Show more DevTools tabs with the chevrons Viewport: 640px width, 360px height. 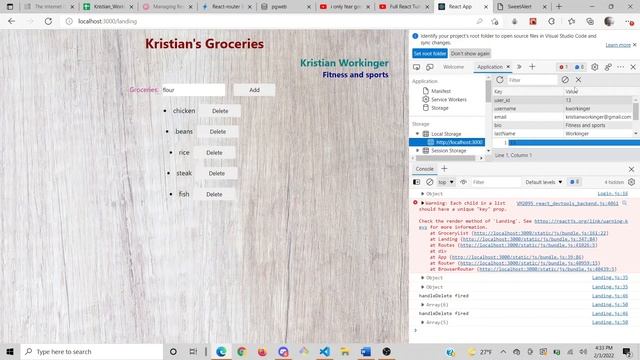(519, 67)
